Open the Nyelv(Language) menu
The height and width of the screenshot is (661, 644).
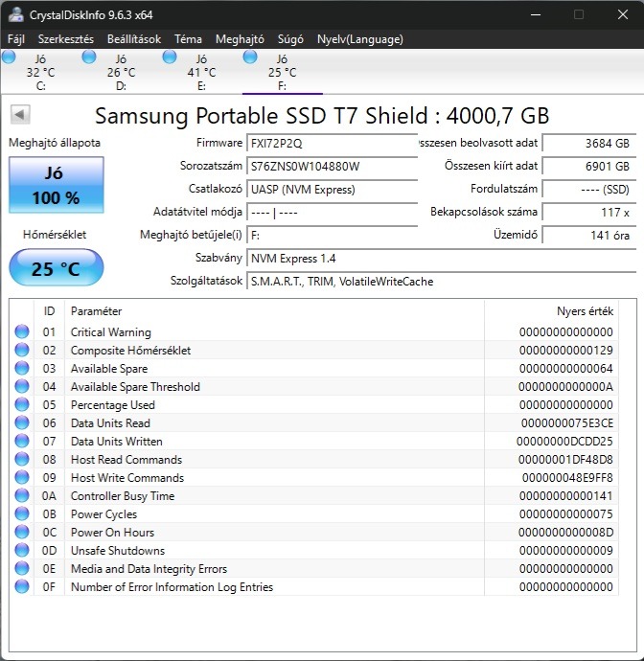pos(360,39)
